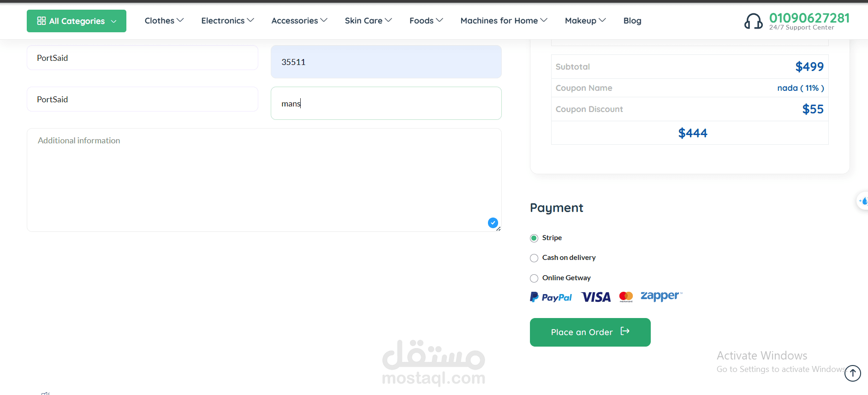Click the blue checkmark icon in textarea
Image resolution: width=868 pixels, height=395 pixels.
click(x=493, y=223)
